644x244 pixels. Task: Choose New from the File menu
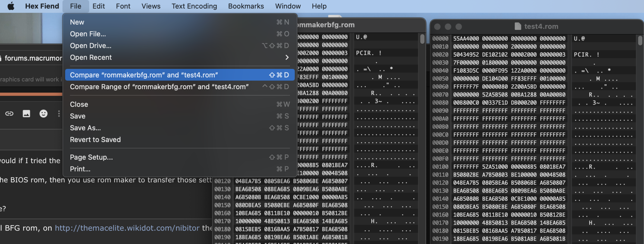pos(180,22)
